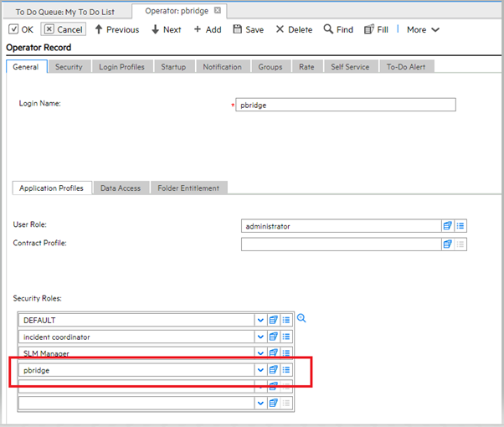This screenshot has height=427, width=504.
Task: Click the incident coordinator role field
Action: [x=136, y=337]
